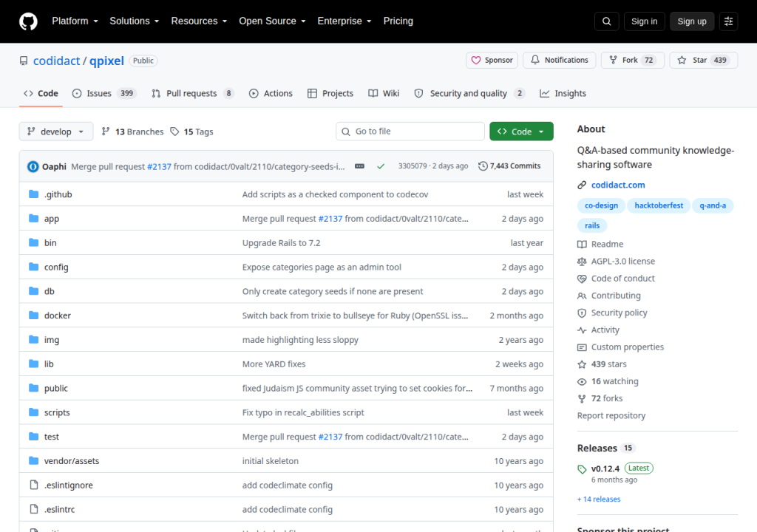Viewport: 757px width, 532px height.
Task: Open the v0.12.4 release tag
Action: (x=605, y=468)
